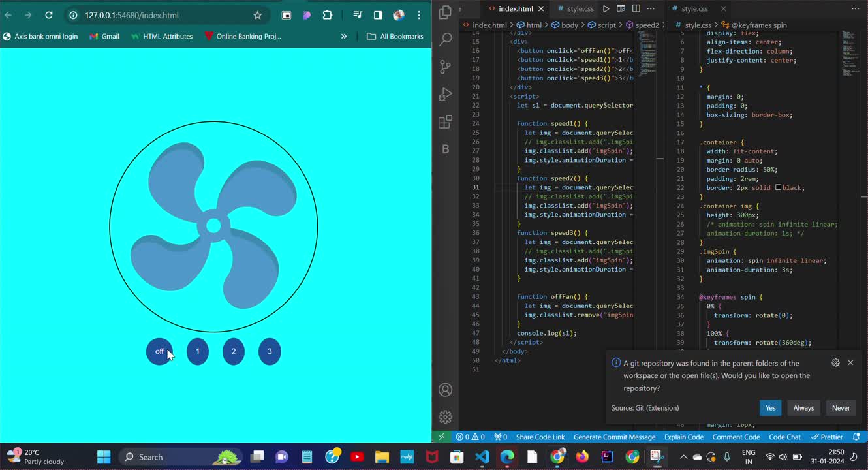Close the git repository notification
The height and width of the screenshot is (470, 868).
(850, 362)
